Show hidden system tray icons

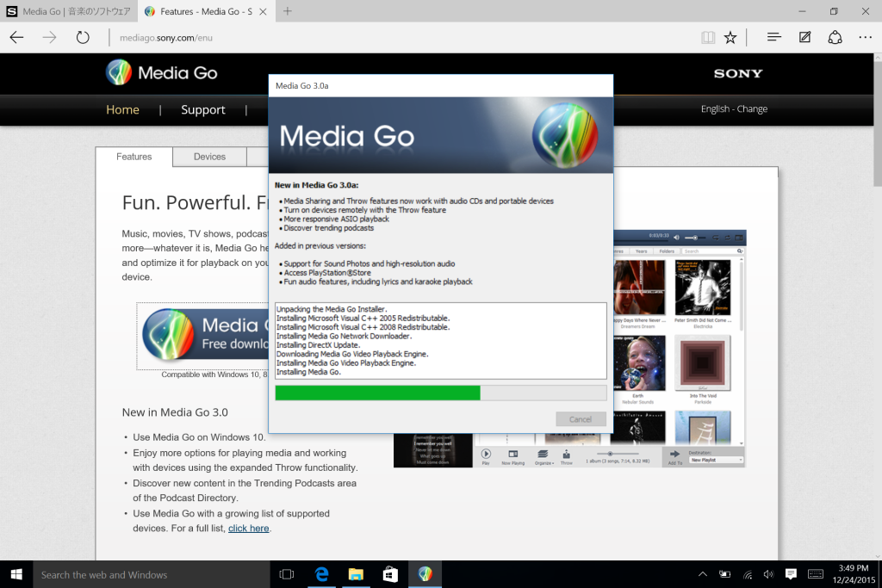pos(703,574)
